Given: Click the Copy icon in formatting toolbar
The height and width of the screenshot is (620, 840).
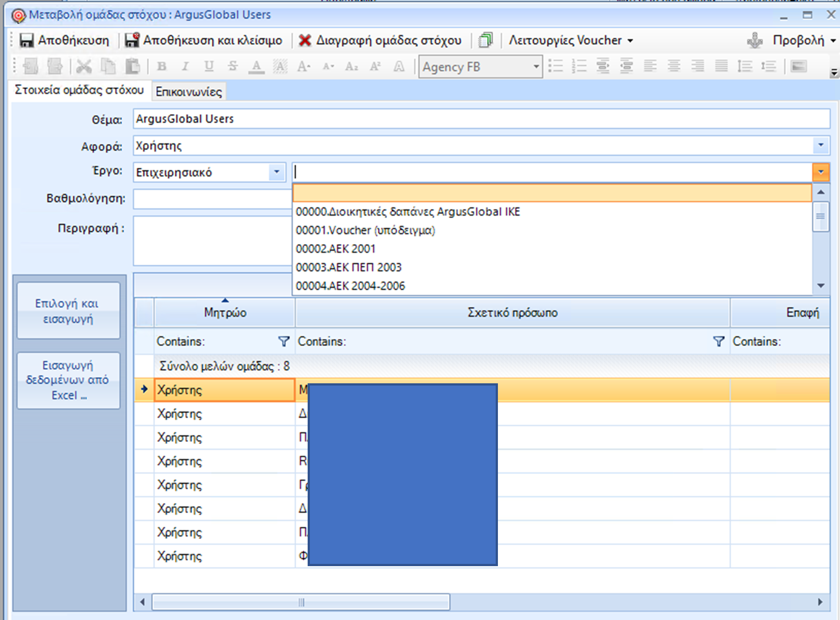Looking at the screenshot, I should tap(108, 67).
